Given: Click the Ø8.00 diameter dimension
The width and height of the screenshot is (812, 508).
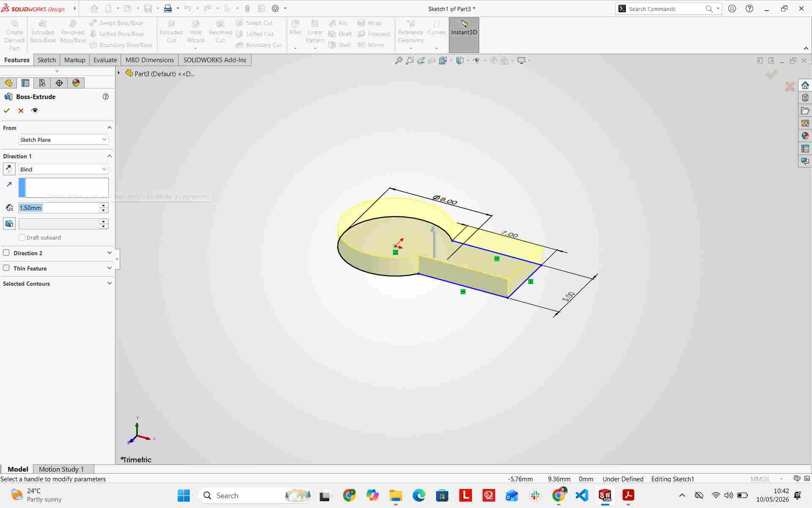Looking at the screenshot, I should [445, 199].
